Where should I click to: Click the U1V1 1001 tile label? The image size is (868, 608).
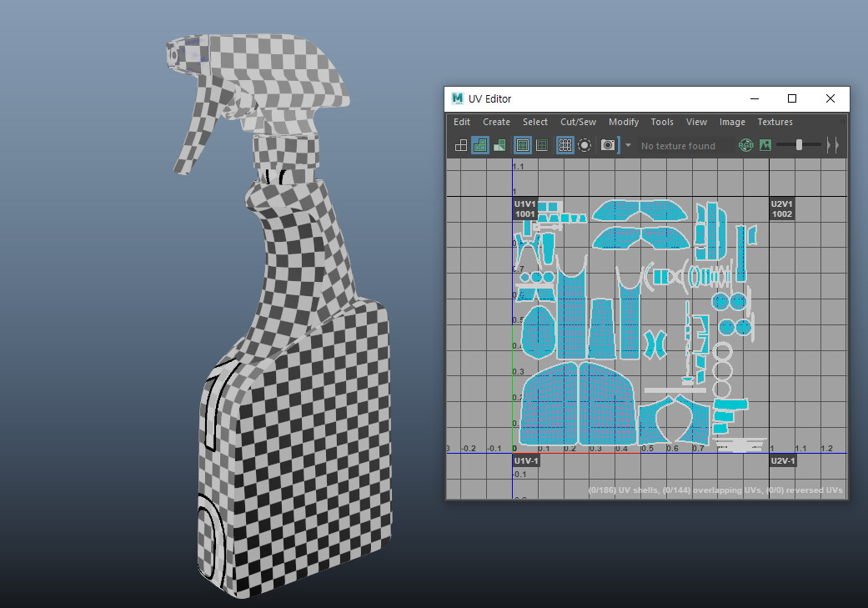524,208
